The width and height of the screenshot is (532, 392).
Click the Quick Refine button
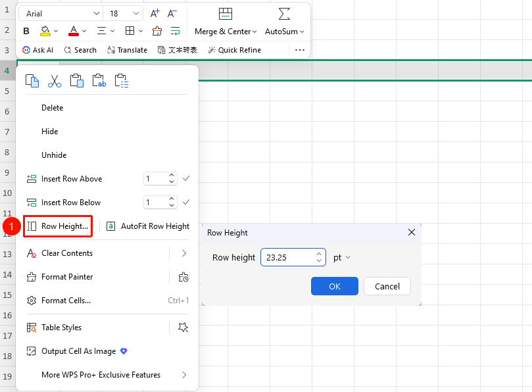pyautogui.click(x=235, y=50)
